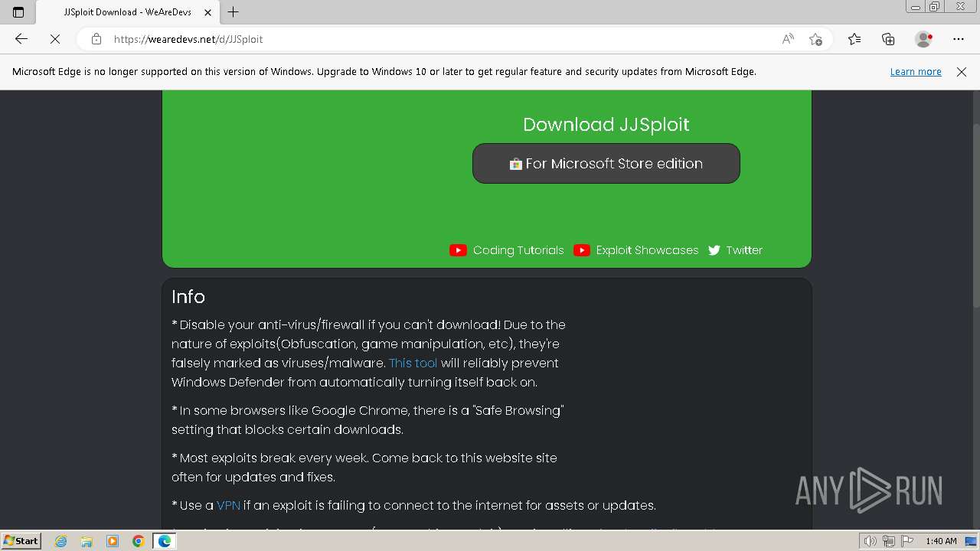Screen dimensions: 980x551
Task: Dismiss the Edge unsupported notification bar
Action: pos(962,71)
